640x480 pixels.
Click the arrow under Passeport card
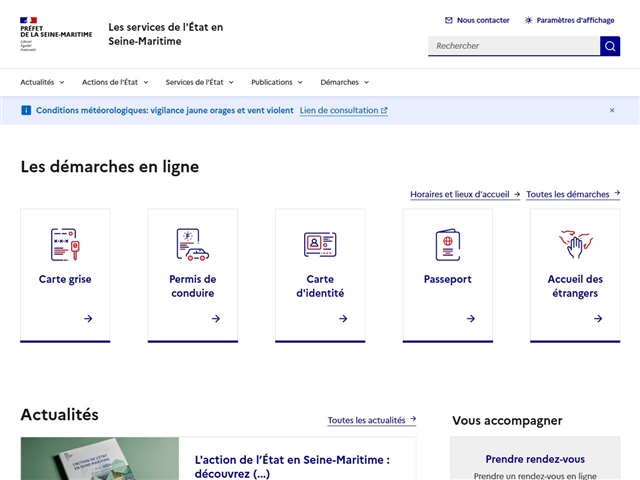470,319
